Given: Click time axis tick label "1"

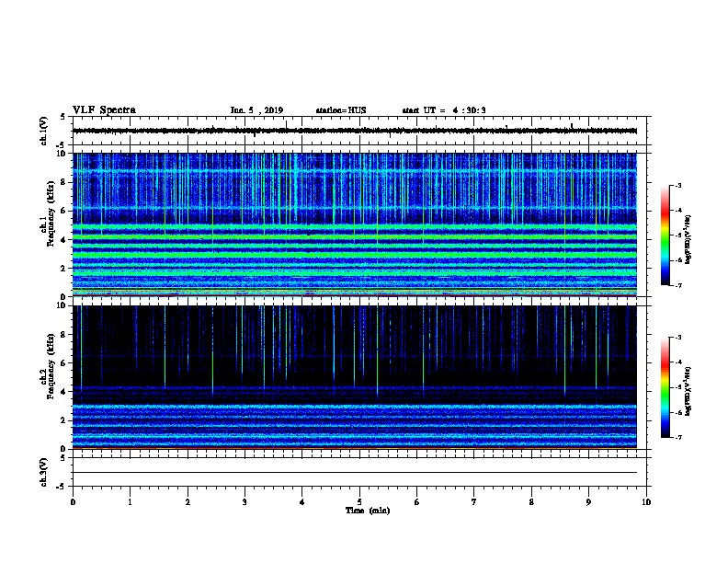Looking at the screenshot, I should click(130, 502).
